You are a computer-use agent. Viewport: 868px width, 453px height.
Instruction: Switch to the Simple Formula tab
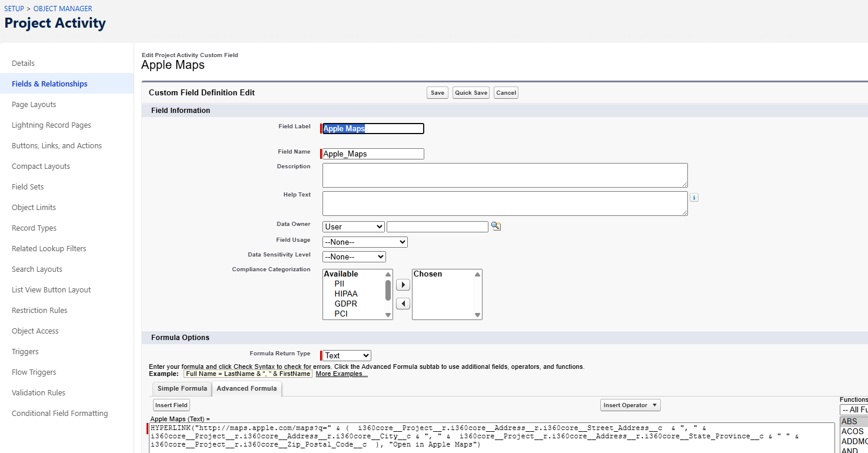pos(182,388)
